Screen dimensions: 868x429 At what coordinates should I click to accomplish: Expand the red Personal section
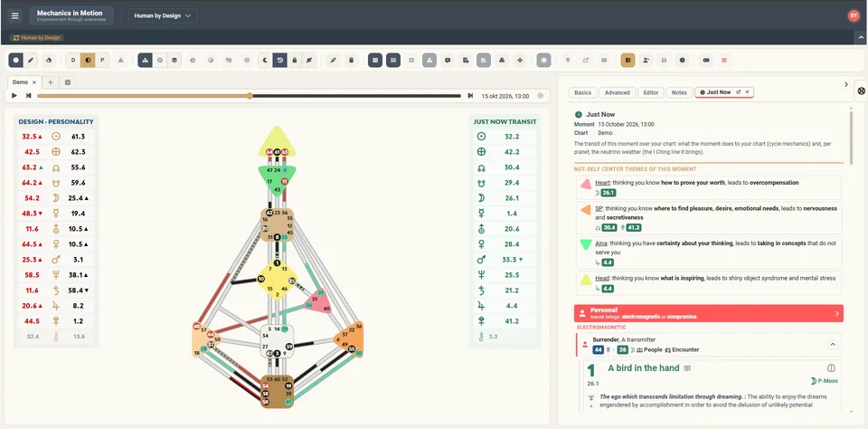709,313
